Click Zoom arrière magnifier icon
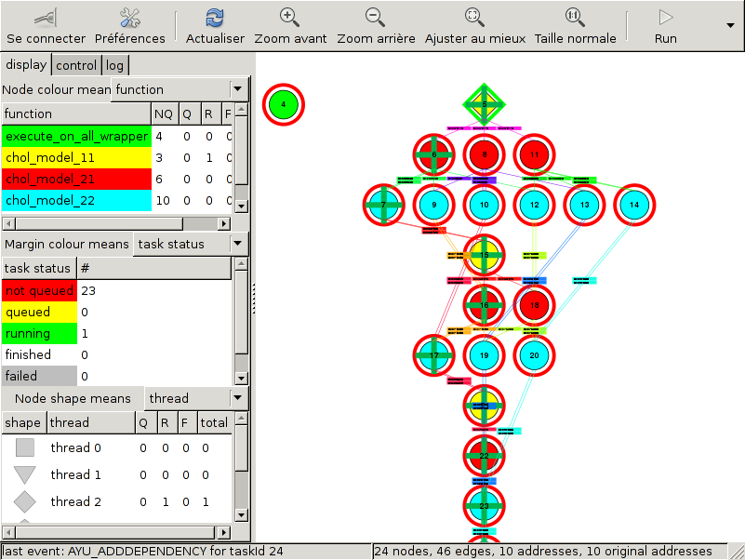 tap(374, 17)
